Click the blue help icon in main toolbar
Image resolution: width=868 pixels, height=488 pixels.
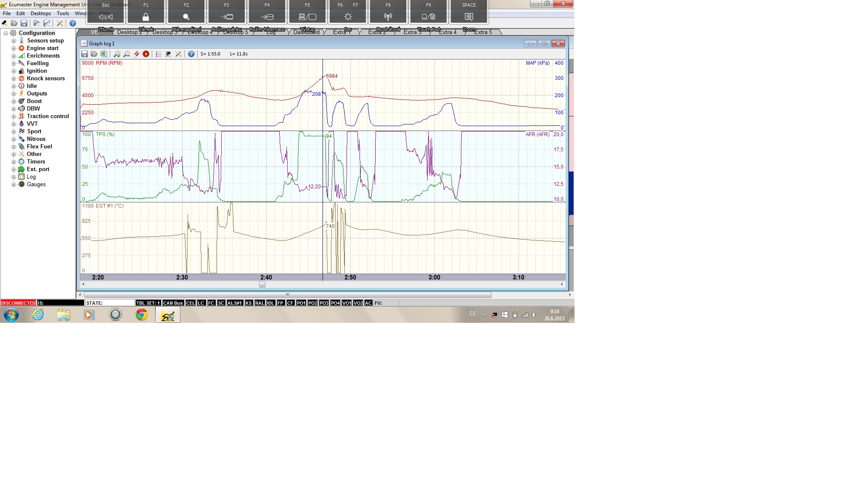73,24
